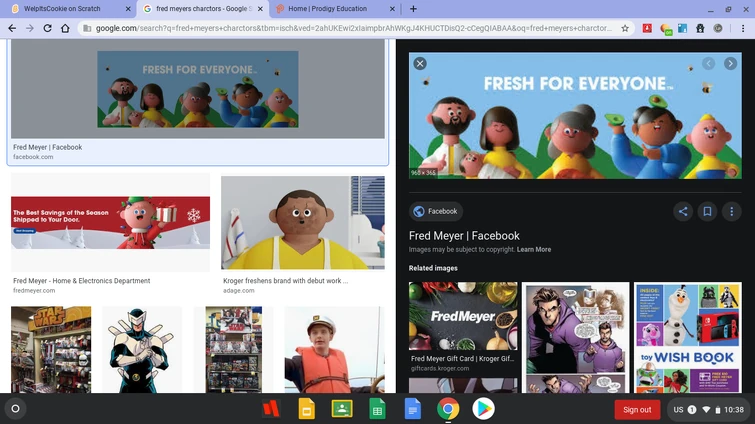This screenshot has height=424, width=755.
Task: Launch the Play Store from the shelf
Action: click(483, 409)
